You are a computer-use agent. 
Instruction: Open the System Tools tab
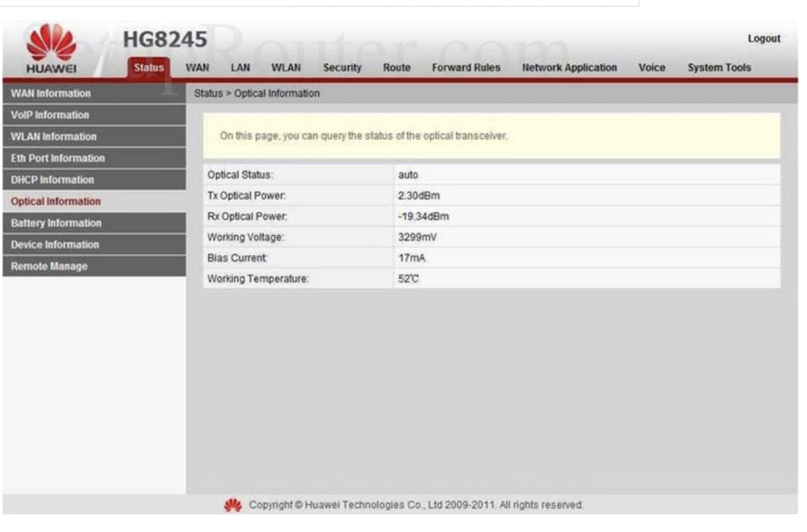(x=719, y=68)
